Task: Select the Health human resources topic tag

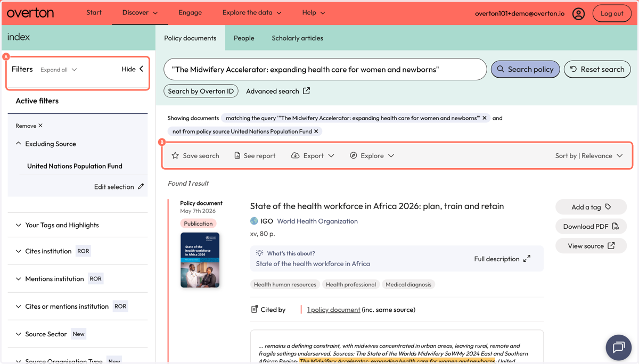Action: coord(285,285)
